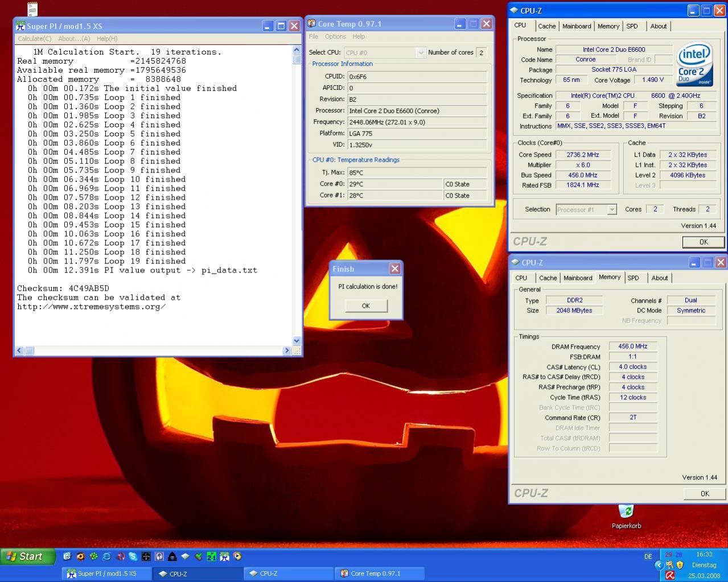
Task: Click the Super PI horizontal scrollbar right arrow
Action: pyautogui.click(x=286, y=351)
